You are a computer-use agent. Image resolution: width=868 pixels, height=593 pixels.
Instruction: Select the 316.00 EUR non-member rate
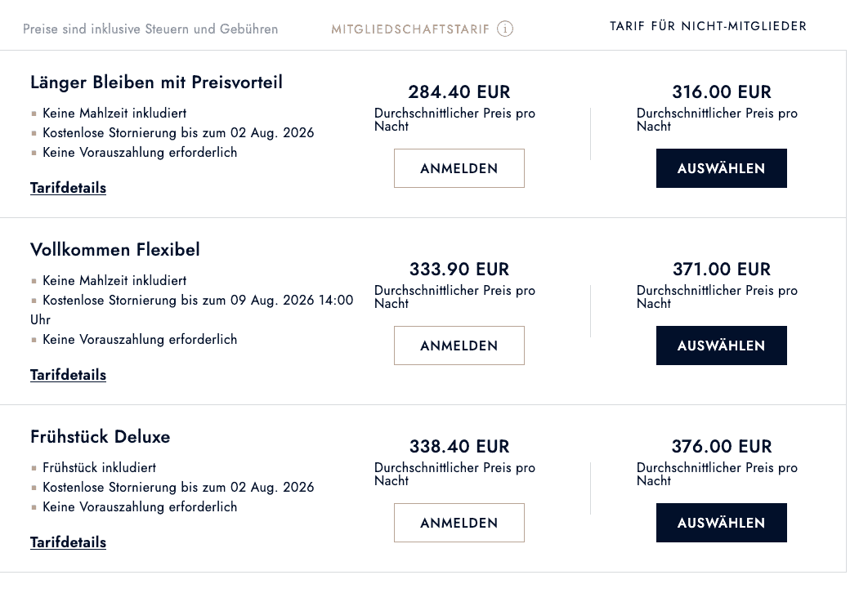pyautogui.click(x=722, y=168)
